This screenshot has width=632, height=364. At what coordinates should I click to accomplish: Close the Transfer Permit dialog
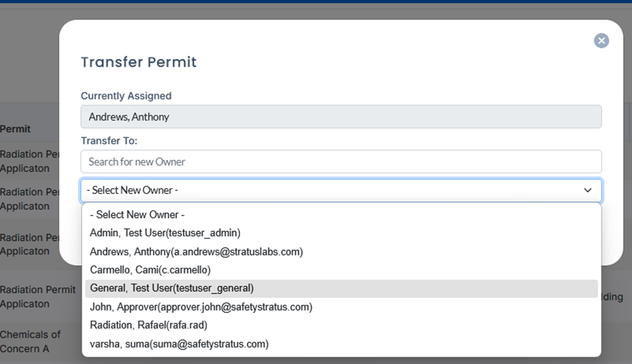click(x=602, y=40)
